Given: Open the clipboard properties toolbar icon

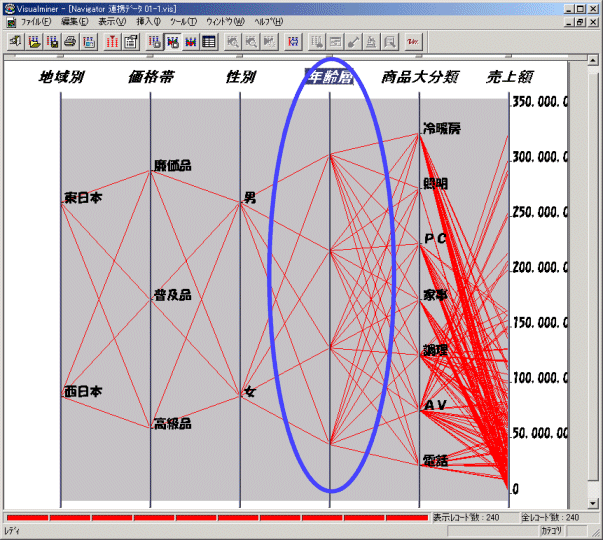Looking at the screenshot, I should [x=130, y=42].
